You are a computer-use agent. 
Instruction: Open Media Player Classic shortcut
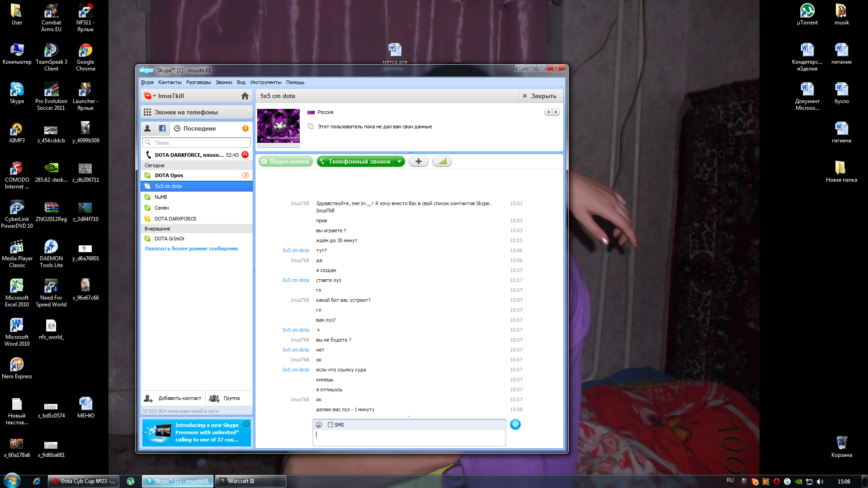tap(17, 254)
